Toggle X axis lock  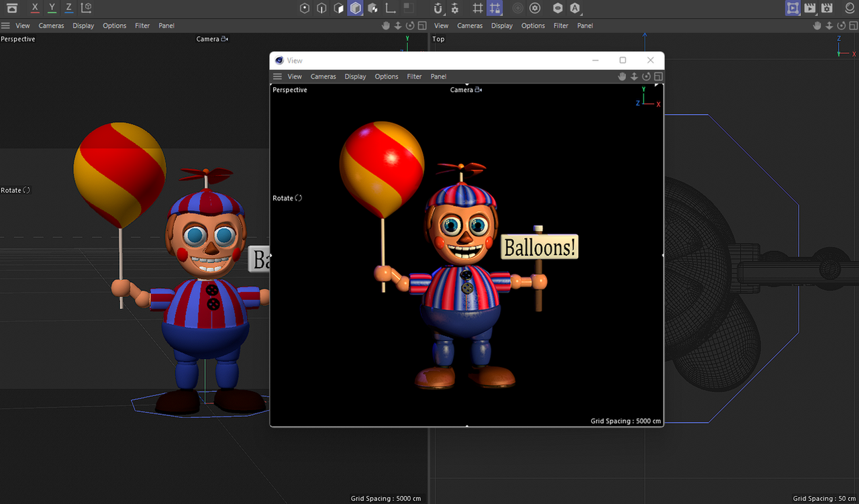click(35, 8)
